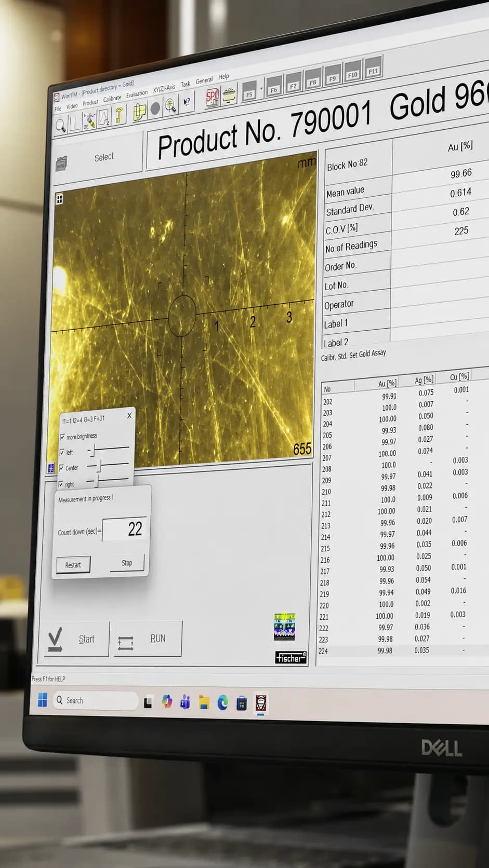Open the Help menu
This screenshot has height=868, width=489.
(223, 76)
